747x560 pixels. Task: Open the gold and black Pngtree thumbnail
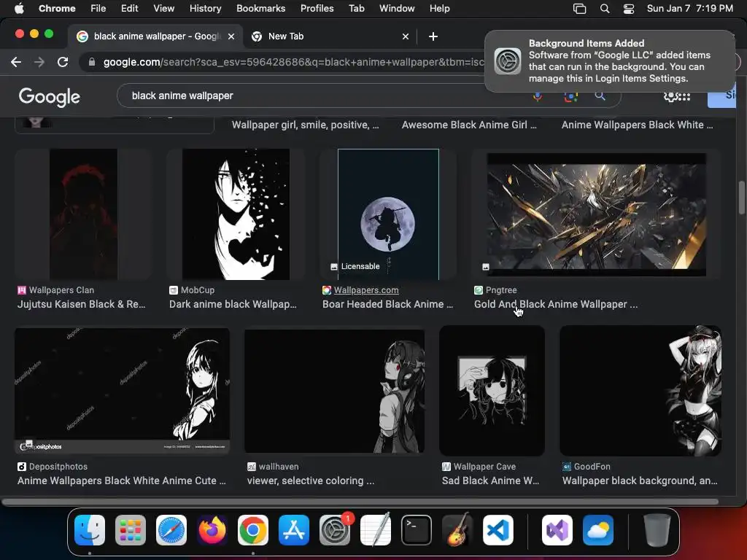[x=597, y=214]
